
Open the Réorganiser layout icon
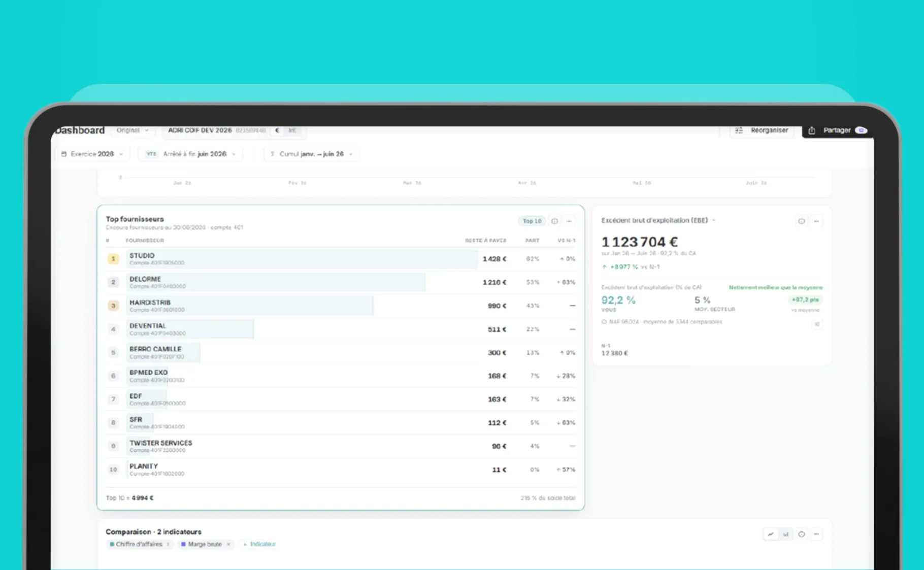tap(739, 130)
